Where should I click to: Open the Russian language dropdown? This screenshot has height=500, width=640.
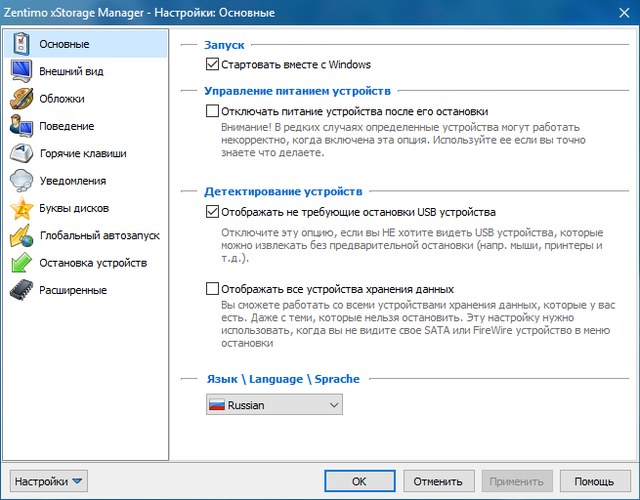click(x=272, y=406)
